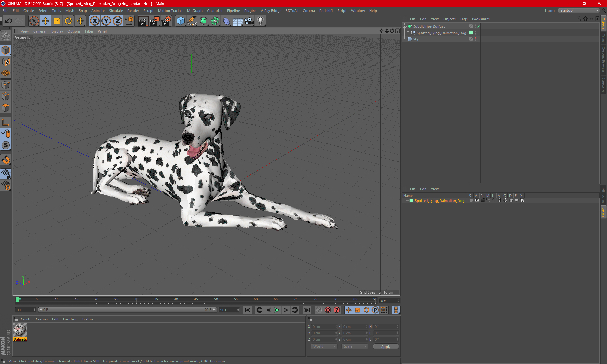Toggle the X-axis lock

pos(95,21)
